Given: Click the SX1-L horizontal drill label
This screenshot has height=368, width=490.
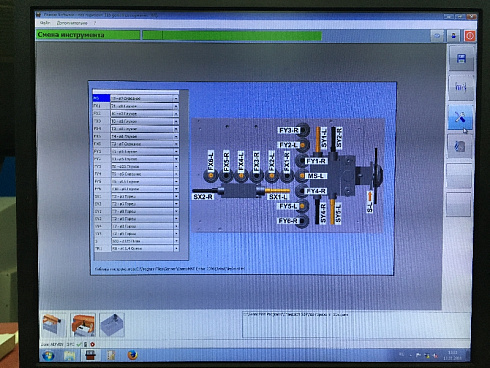Looking at the screenshot, I should pyautogui.click(x=278, y=197).
